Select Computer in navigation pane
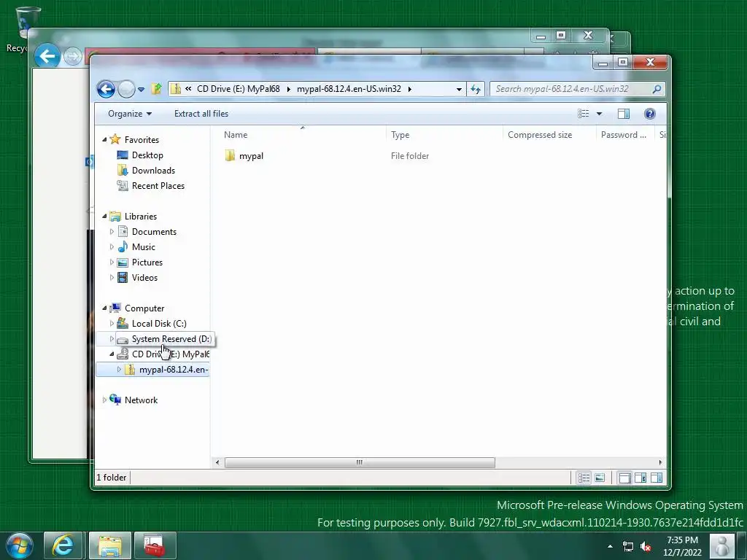Screen dimensions: 747x560 (x=144, y=308)
